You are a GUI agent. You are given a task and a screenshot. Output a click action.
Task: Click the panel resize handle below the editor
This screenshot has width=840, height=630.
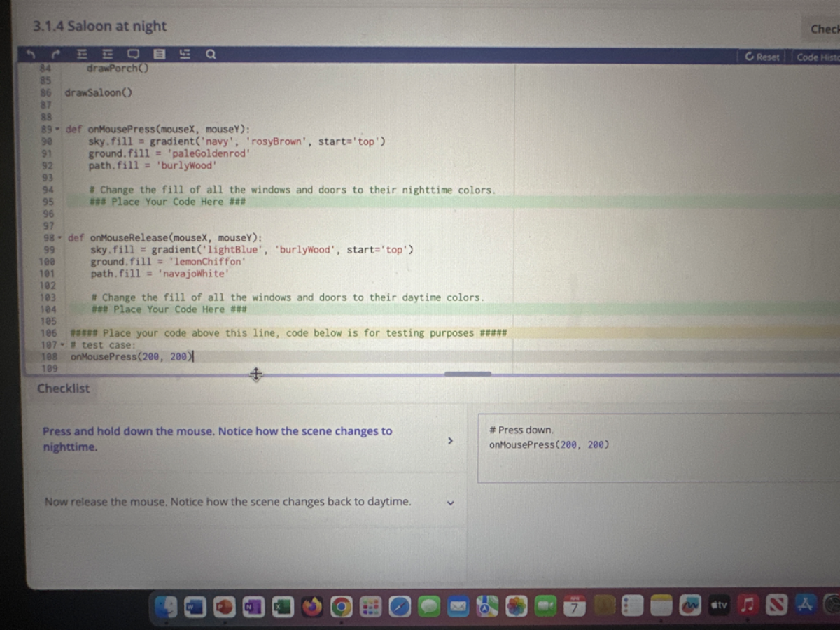[468, 374]
